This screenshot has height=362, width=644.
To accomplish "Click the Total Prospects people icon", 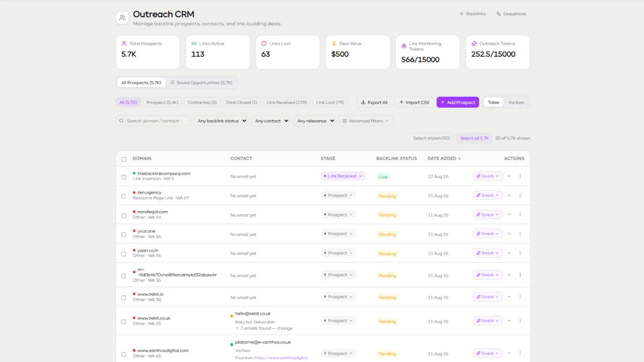I will click(x=124, y=44).
